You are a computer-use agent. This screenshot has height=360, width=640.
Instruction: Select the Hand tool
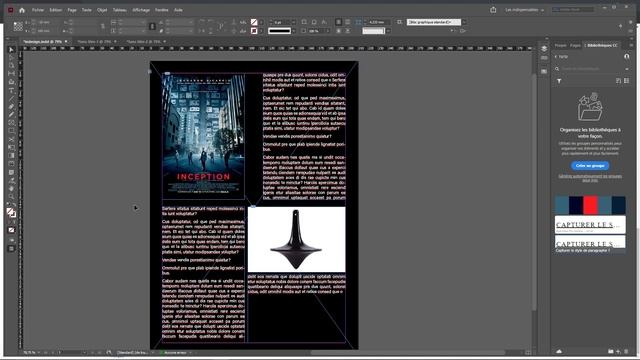click(11, 189)
